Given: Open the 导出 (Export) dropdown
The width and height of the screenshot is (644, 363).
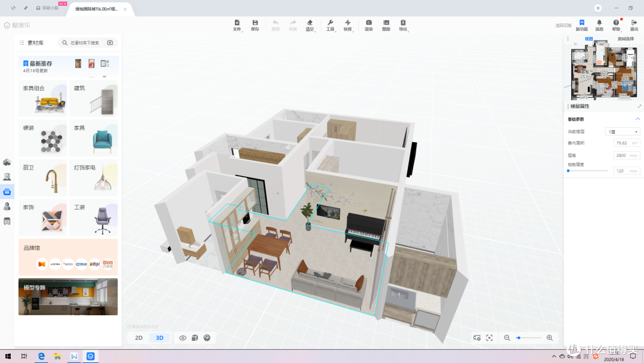Looking at the screenshot, I should point(403,26).
